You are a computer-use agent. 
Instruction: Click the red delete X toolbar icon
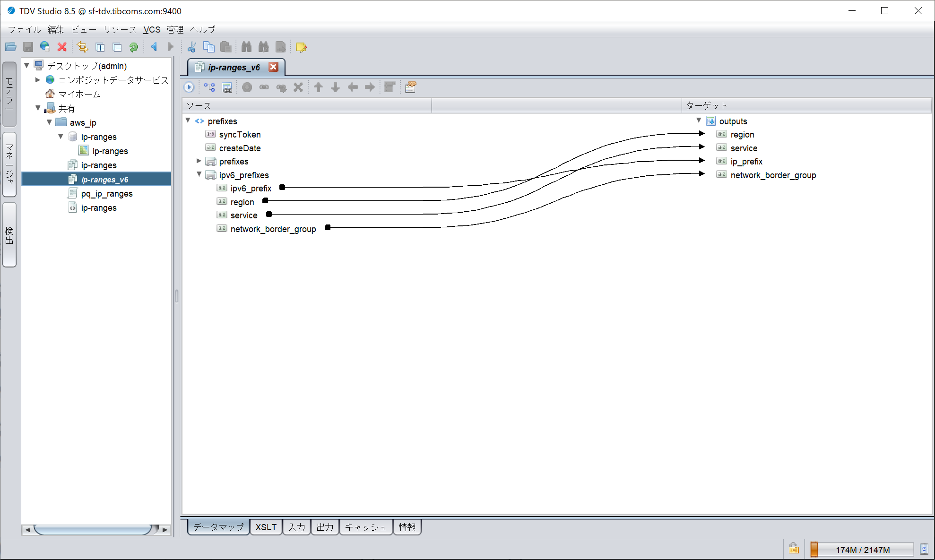click(x=62, y=47)
